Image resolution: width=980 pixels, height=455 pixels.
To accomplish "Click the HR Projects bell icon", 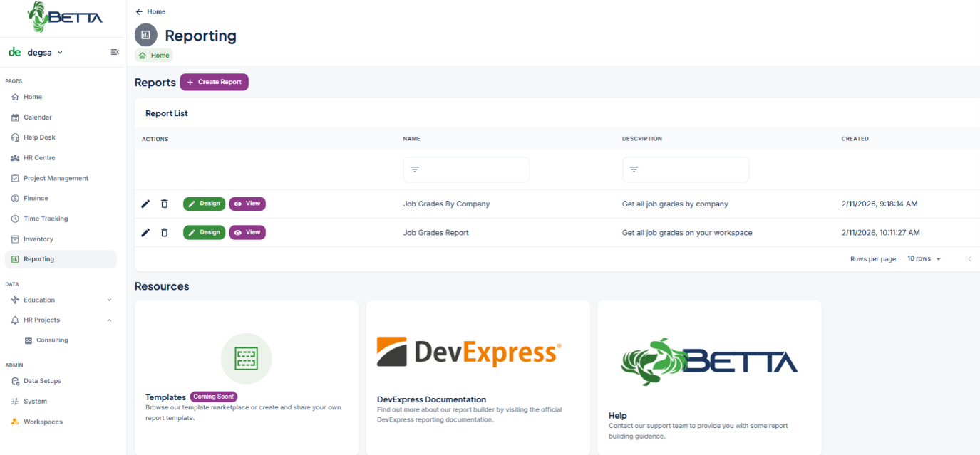I will tap(15, 320).
